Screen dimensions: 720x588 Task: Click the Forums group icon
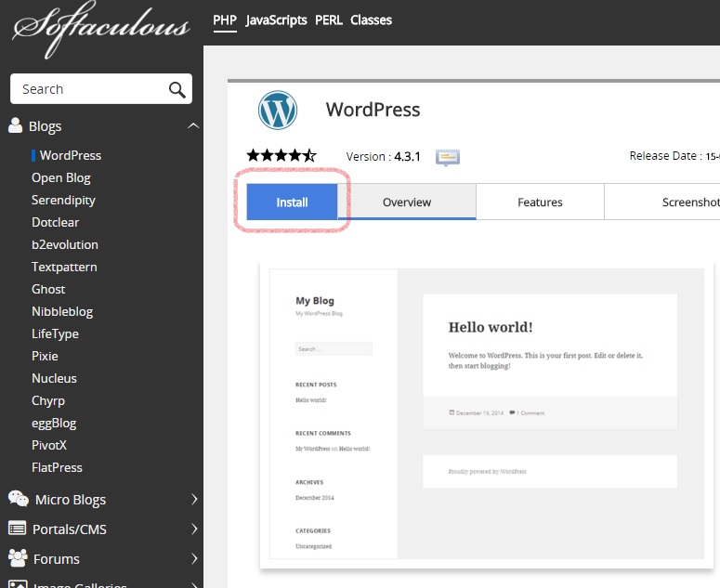click(x=18, y=557)
